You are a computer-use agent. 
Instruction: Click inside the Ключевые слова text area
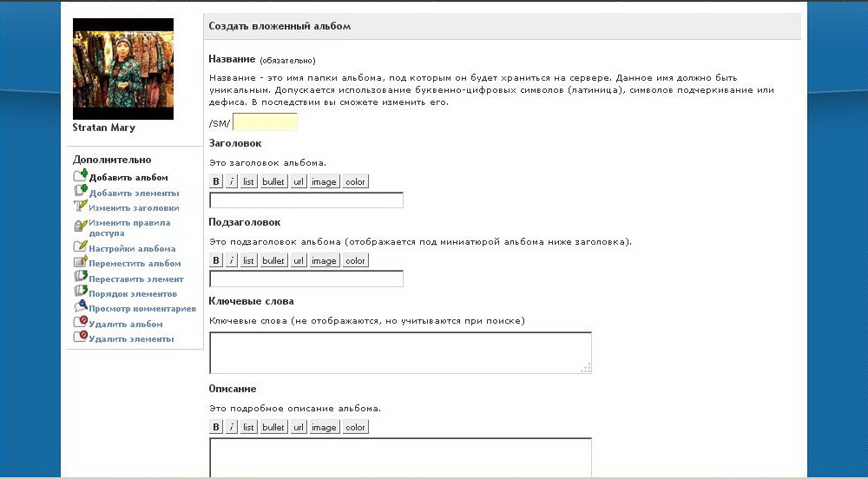coord(400,352)
